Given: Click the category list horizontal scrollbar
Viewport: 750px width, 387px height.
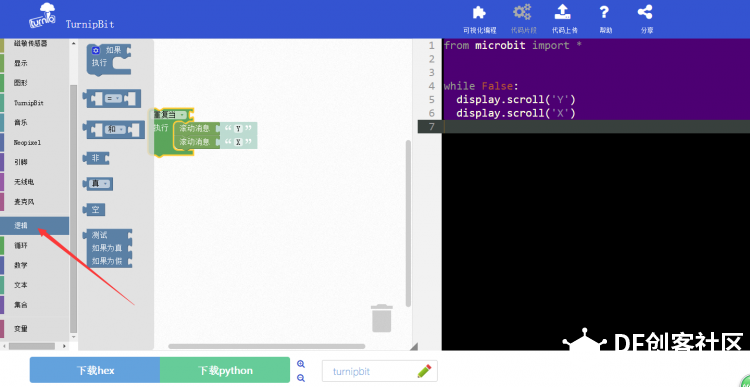Looking at the screenshot, I should 32,346.
